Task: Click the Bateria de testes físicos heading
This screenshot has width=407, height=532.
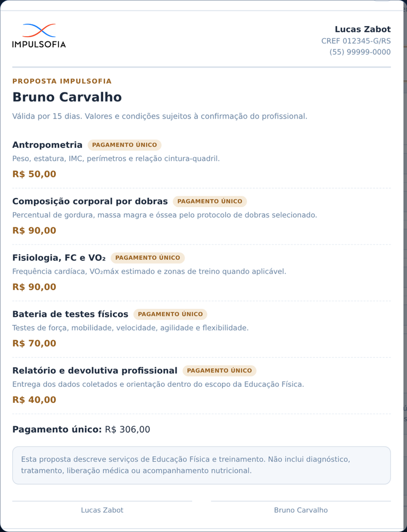Action: (x=70, y=314)
